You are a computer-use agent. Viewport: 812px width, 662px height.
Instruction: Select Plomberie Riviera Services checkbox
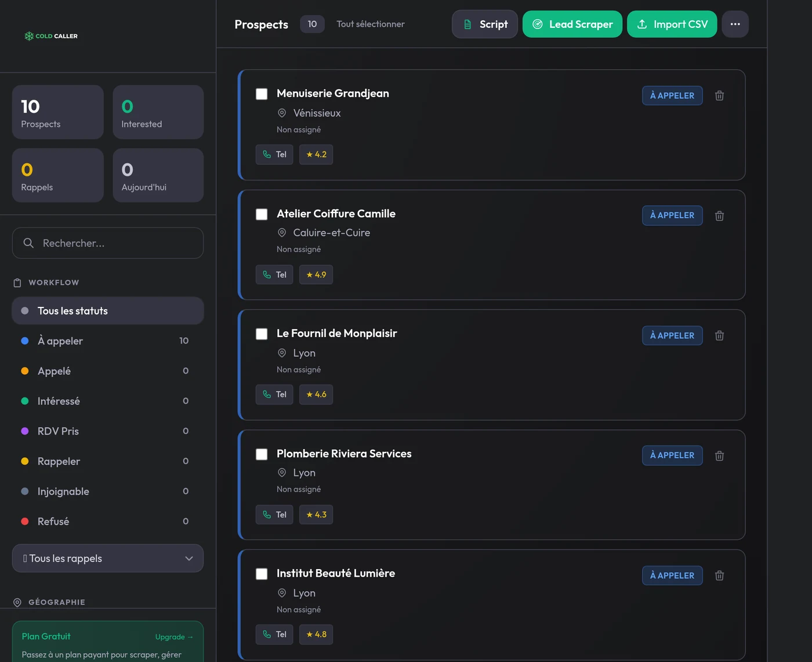[262, 454]
